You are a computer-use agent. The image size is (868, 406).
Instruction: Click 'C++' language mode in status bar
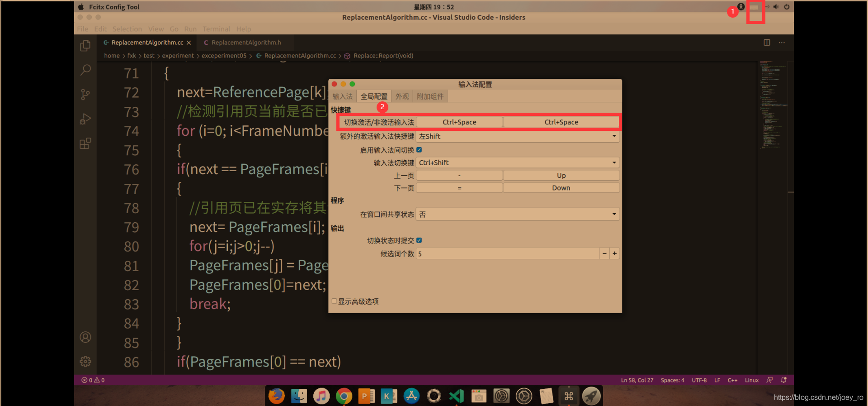(732, 380)
